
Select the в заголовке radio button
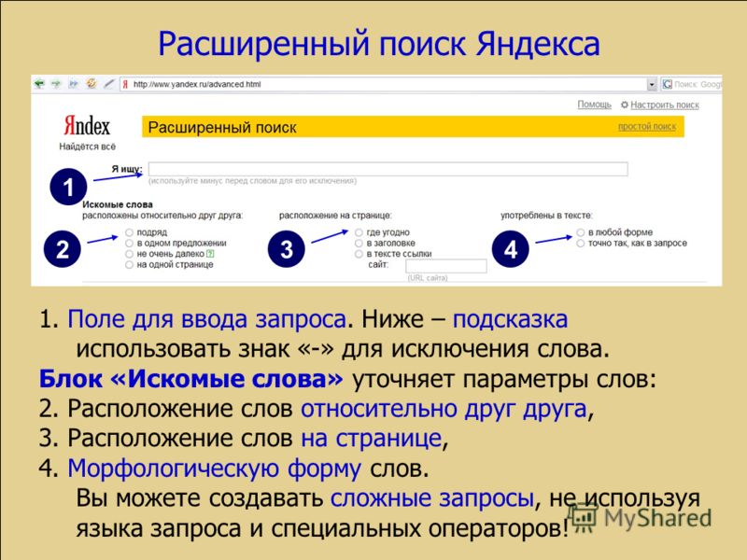tap(359, 244)
